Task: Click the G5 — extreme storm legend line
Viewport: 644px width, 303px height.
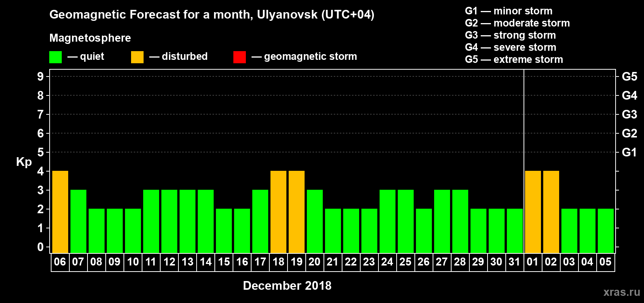Action: coord(514,59)
